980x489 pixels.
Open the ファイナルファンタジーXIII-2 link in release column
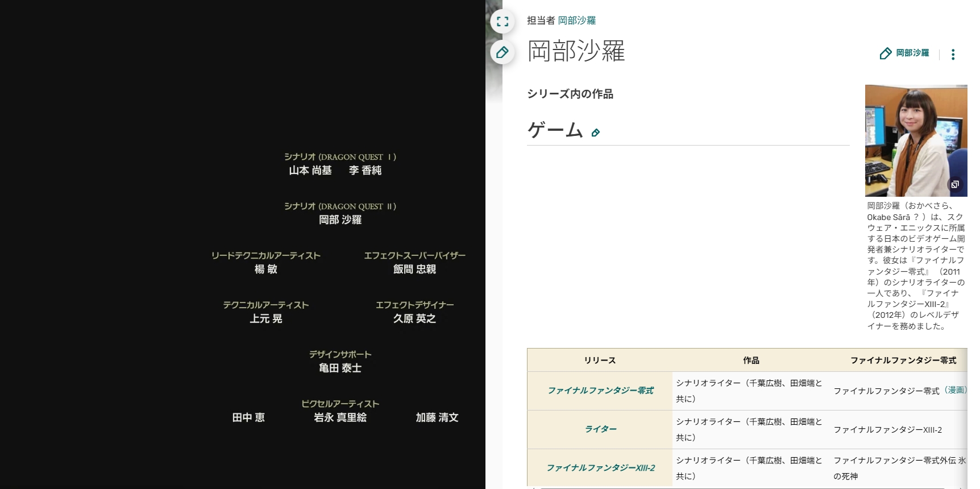(x=600, y=468)
